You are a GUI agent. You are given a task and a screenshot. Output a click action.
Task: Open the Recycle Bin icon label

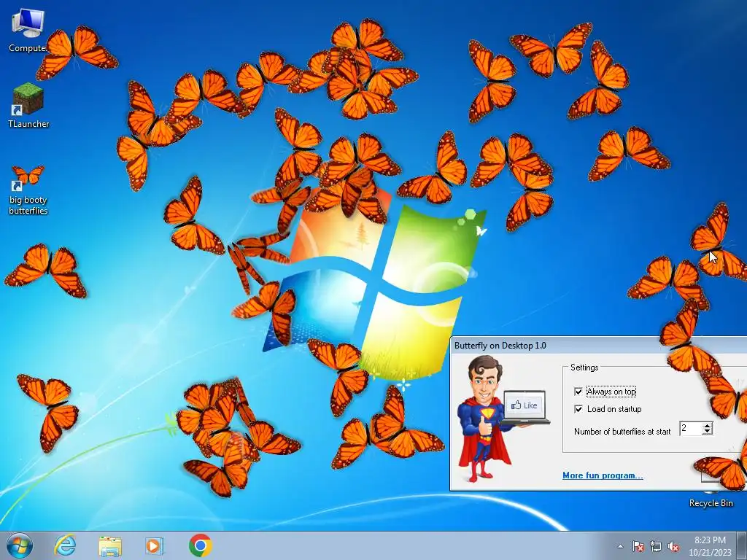[x=711, y=503]
